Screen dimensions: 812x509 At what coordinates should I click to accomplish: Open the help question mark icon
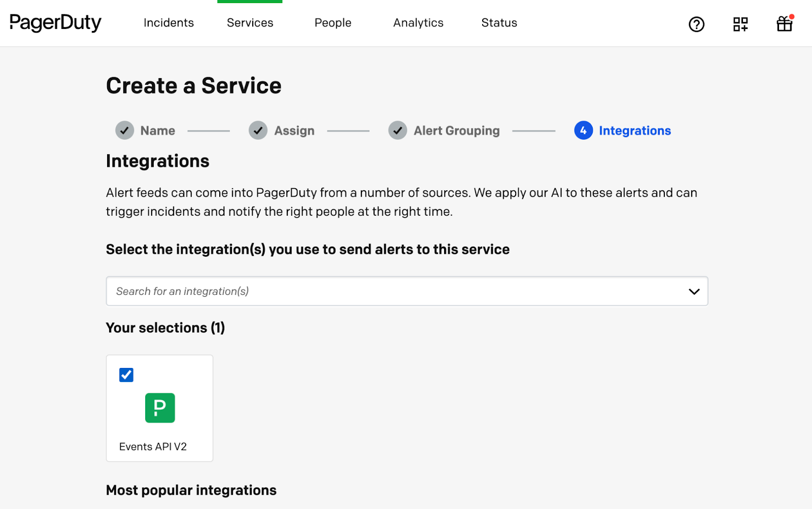pyautogui.click(x=696, y=24)
